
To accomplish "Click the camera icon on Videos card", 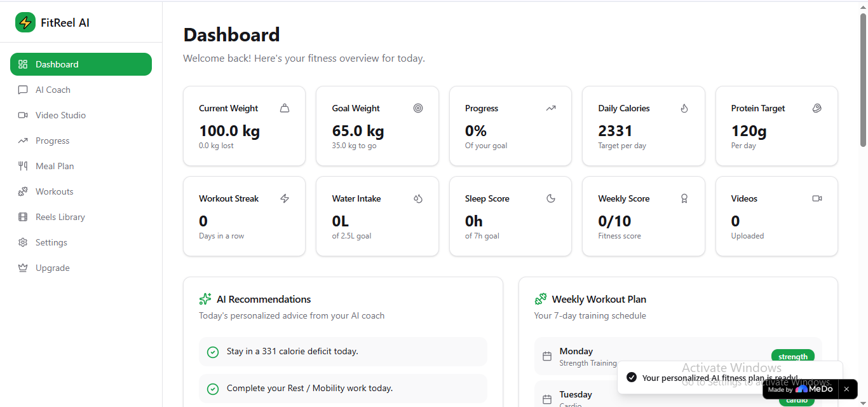I will [x=817, y=198].
